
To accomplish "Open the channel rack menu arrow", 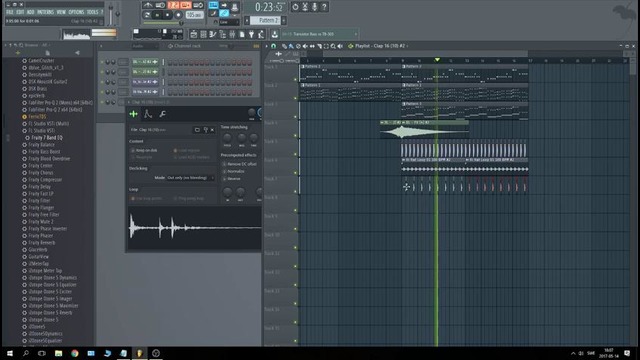I will coord(101,46).
